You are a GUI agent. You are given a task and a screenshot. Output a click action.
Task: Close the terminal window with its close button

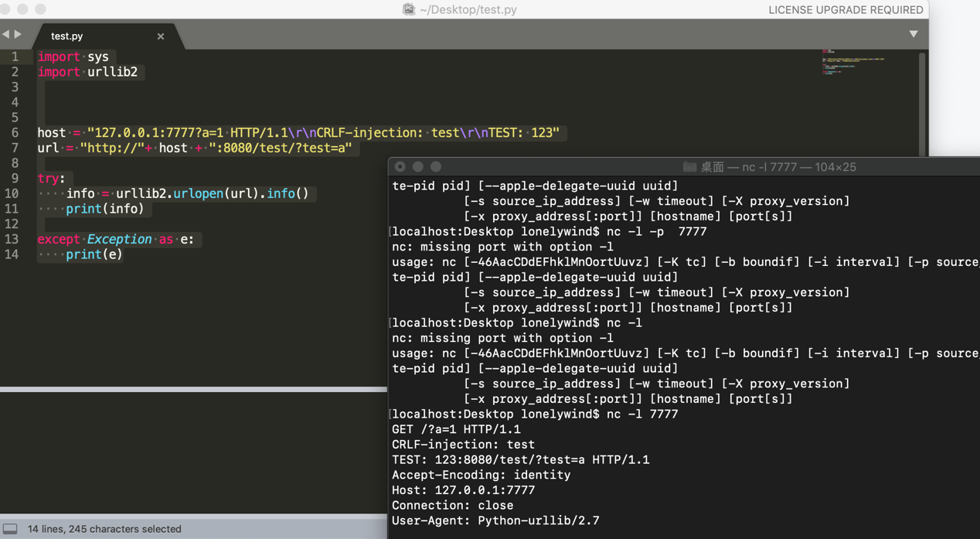tap(400, 166)
